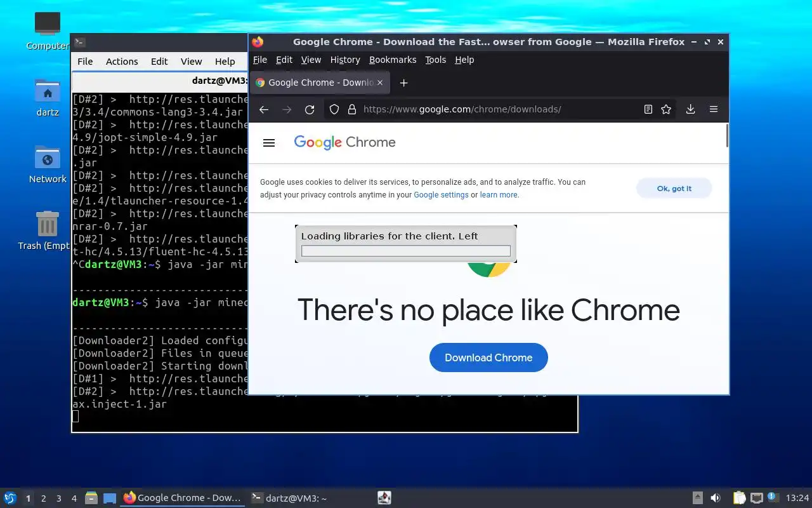Viewport: 812px width, 508px height.
Task: Open the Firefox downloads panel icon
Action: pos(690,109)
